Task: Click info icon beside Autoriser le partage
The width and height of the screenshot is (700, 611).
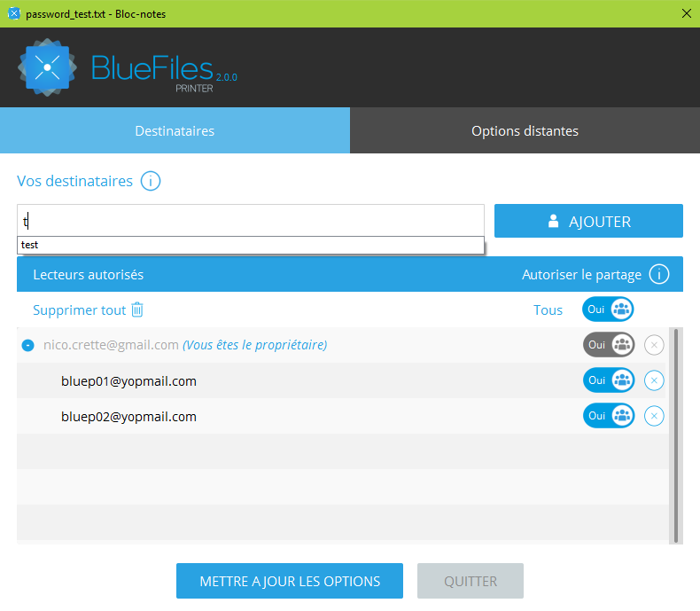Action: tap(659, 274)
